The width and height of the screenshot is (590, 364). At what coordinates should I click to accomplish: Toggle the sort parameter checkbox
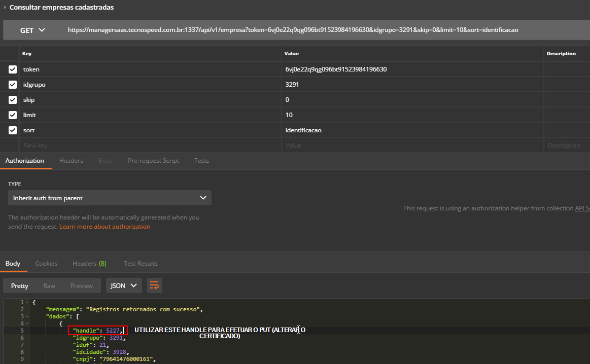pos(13,130)
